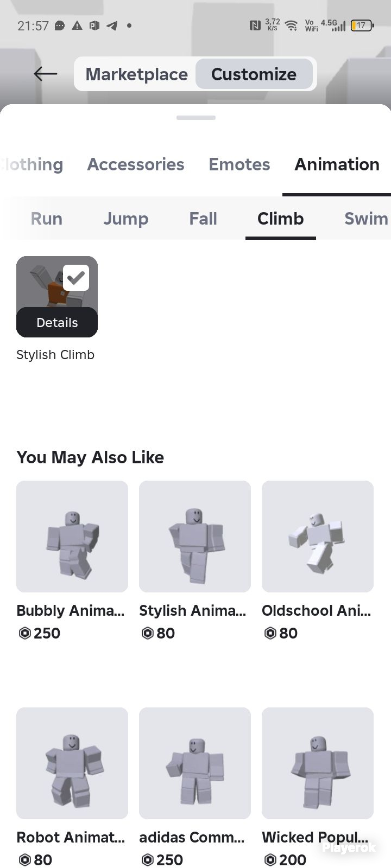The height and width of the screenshot is (868, 391).
Task: Open the Stylish Animation pack thumbnail
Action: pos(195,537)
